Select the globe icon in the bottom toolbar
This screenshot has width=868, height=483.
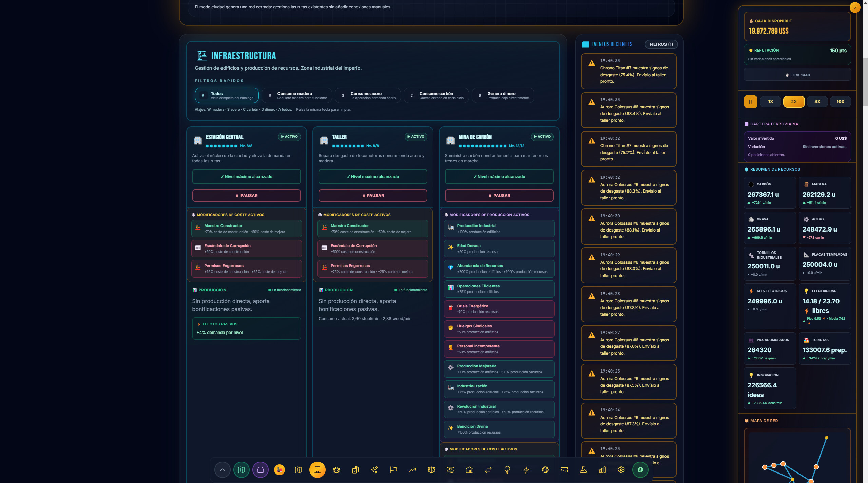(545, 470)
